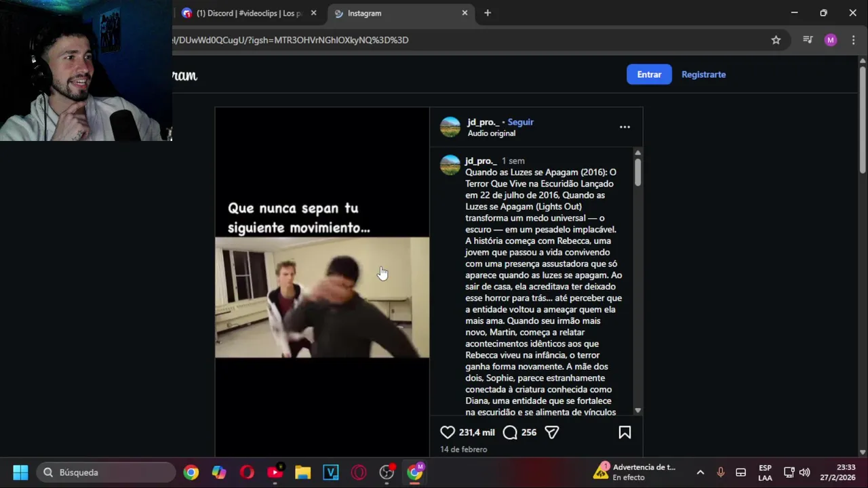
Task: Select the Instagram browser tab
Action: click(x=400, y=13)
